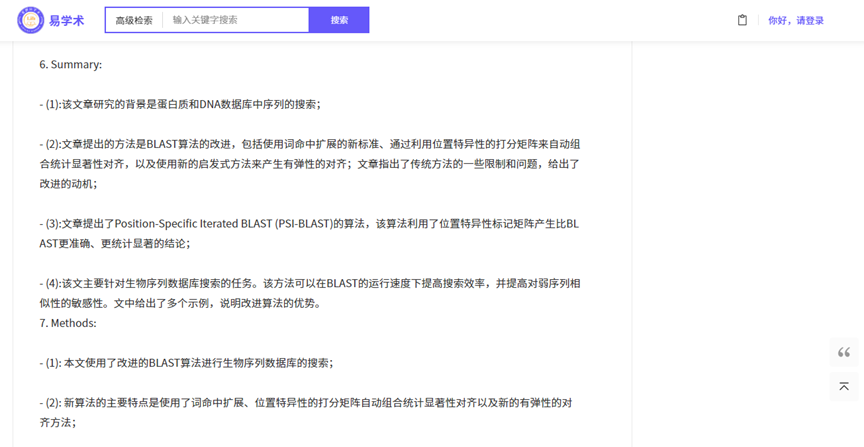The image size is (864, 447).
Task: Open the clipboard list icon in header
Action: tap(742, 20)
